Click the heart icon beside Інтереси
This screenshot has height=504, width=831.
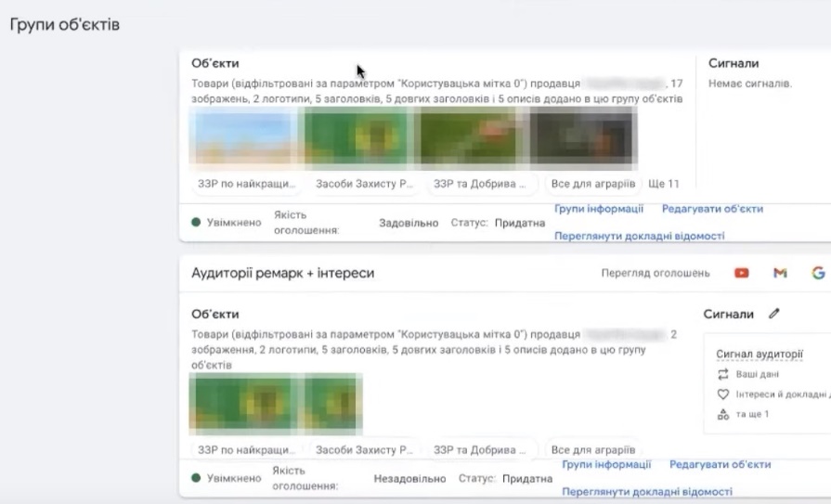tap(724, 394)
